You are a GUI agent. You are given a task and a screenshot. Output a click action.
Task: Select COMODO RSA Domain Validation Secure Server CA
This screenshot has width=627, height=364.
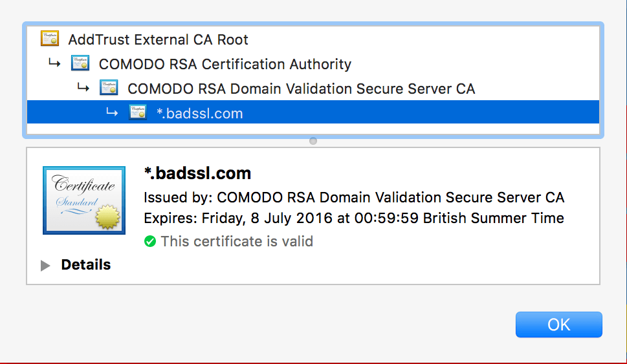pos(301,89)
